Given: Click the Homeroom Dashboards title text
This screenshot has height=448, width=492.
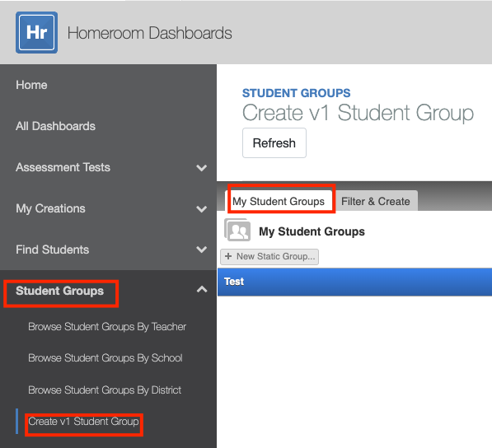Looking at the screenshot, I should pyautogui.click(x=150, y=33).
